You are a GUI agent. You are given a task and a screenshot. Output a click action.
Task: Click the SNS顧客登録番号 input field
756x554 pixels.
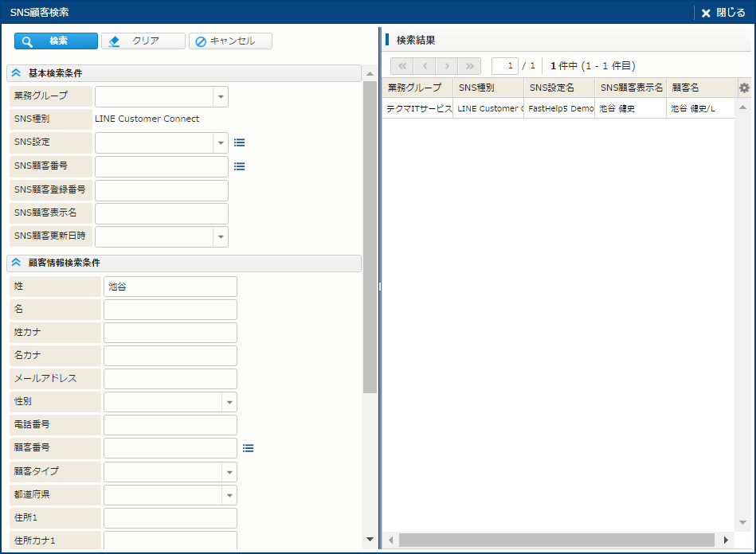(162, 190)
